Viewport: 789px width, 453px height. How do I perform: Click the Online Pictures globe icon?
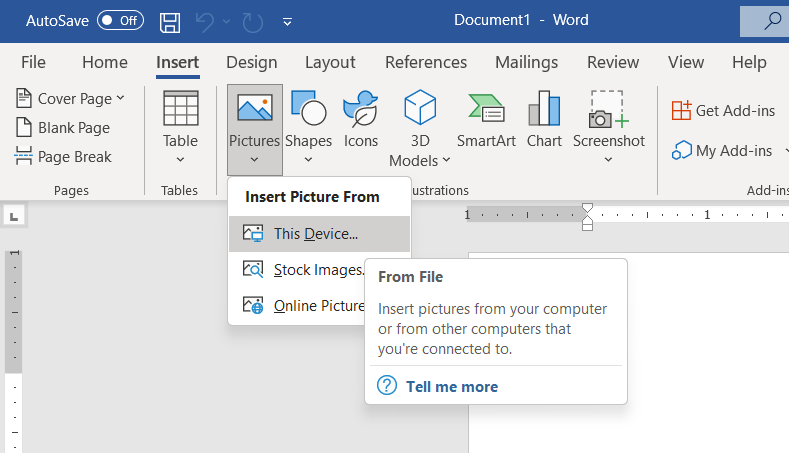[253, 305]
